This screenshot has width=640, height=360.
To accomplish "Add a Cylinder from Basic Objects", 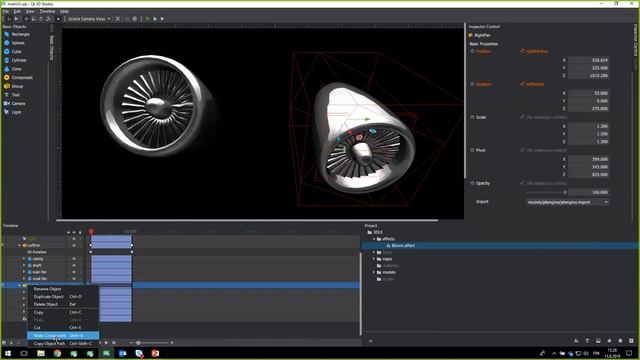I will 15,60.
